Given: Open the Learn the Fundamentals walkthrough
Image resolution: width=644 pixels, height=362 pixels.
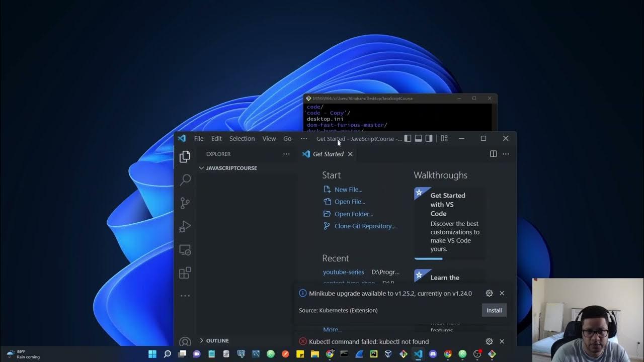Looking at the screenshot, I should click(x=450, y=277).
